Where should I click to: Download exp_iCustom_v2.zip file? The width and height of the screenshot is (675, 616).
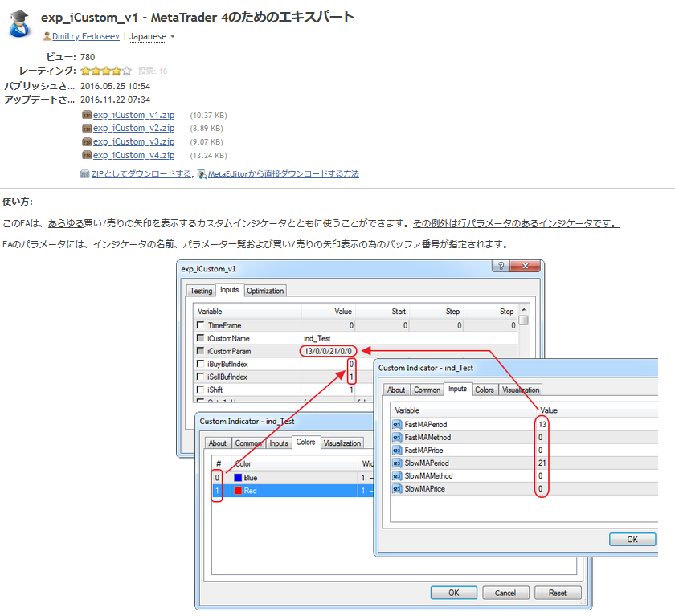[134, 129]
